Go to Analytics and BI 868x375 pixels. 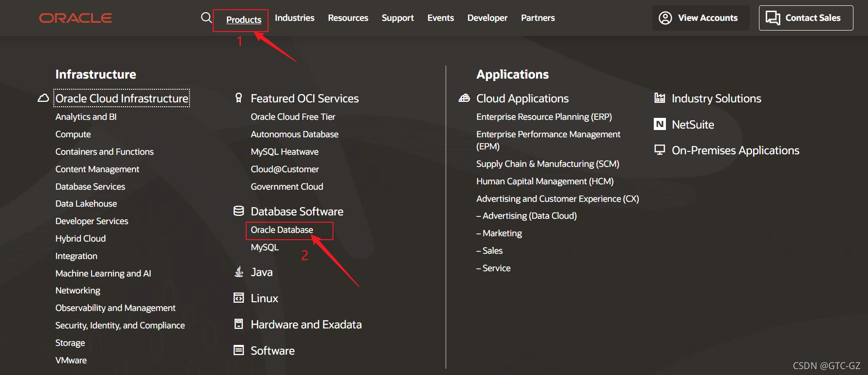[x=86, y=117]
